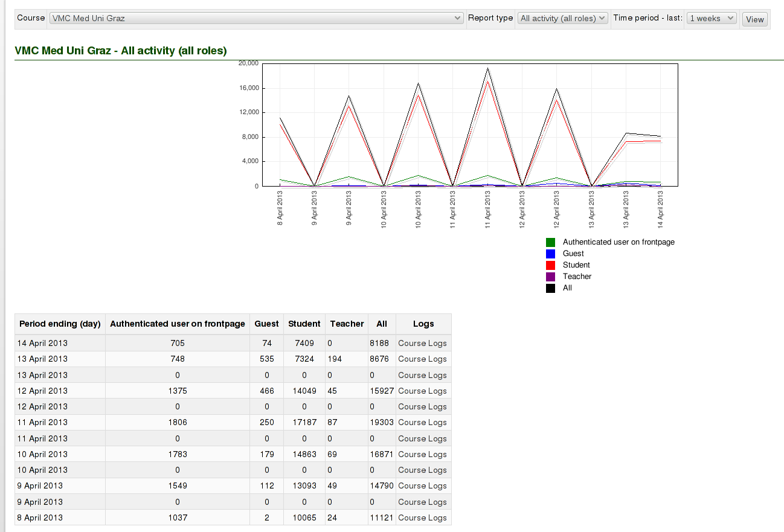Click the View button

[x=755, y=19]
